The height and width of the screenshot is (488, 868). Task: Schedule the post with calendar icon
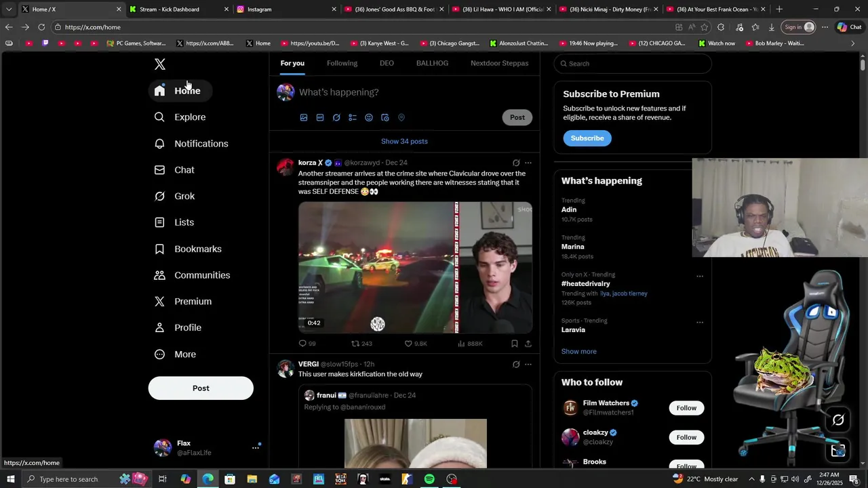tap(385, 117)
